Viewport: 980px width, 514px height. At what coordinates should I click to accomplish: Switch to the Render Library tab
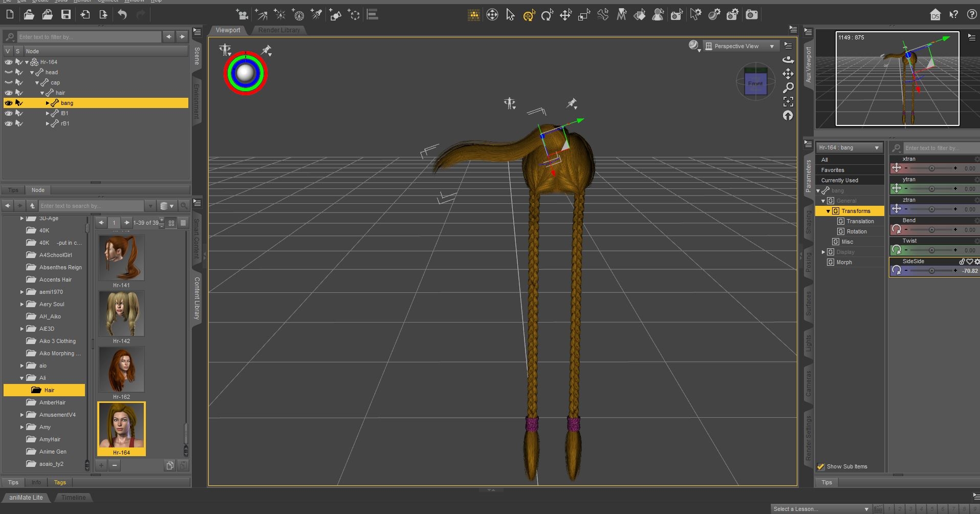[279, 30]
